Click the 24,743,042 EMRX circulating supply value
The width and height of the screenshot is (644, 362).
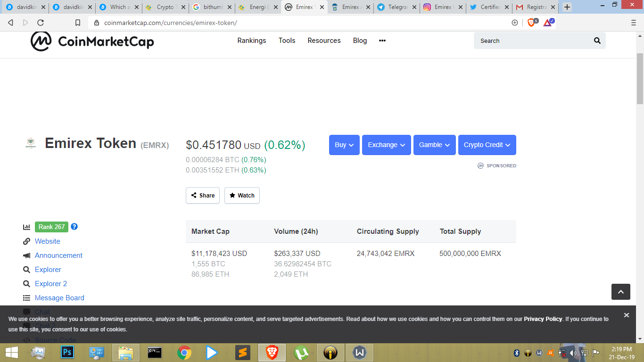(x=386, y=254)
